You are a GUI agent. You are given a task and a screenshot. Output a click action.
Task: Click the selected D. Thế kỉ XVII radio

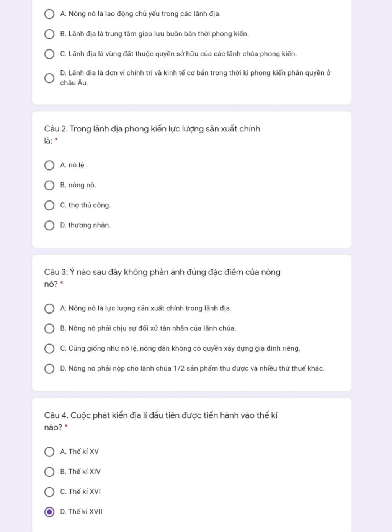pyautogui.click(x=49, y=512)
